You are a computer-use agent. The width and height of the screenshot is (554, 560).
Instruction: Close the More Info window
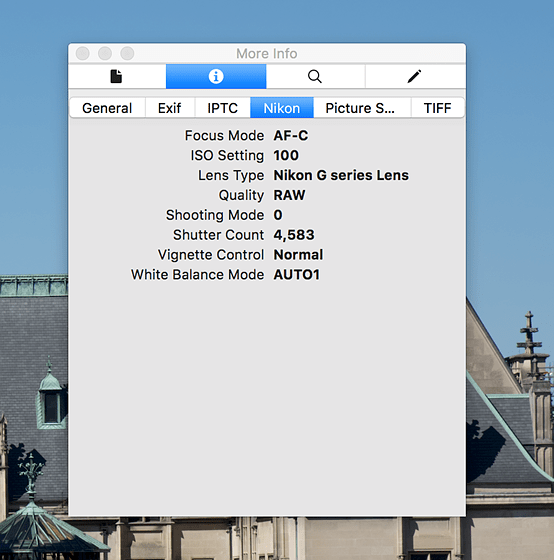pos(83,54)
